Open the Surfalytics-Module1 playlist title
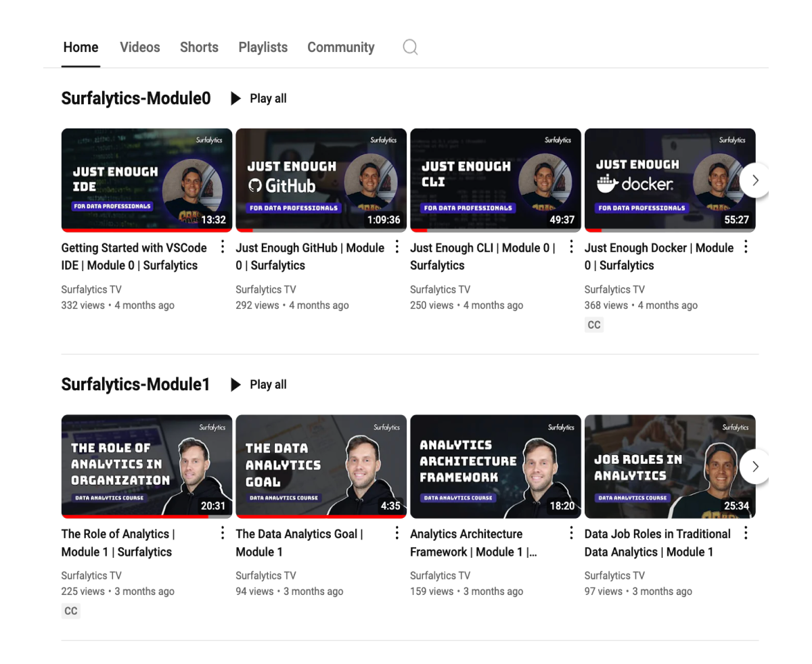Viewport: 812px width, 664px height. click(x=135, y=385)
